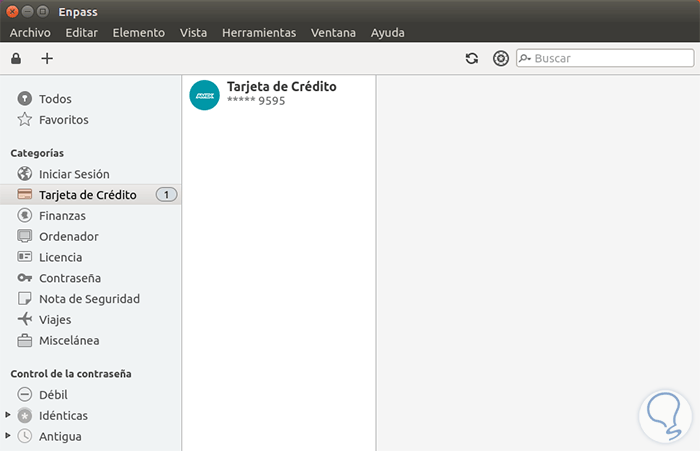
Task: Click the masked number ***** 9595
Action: tap(256, 100)
